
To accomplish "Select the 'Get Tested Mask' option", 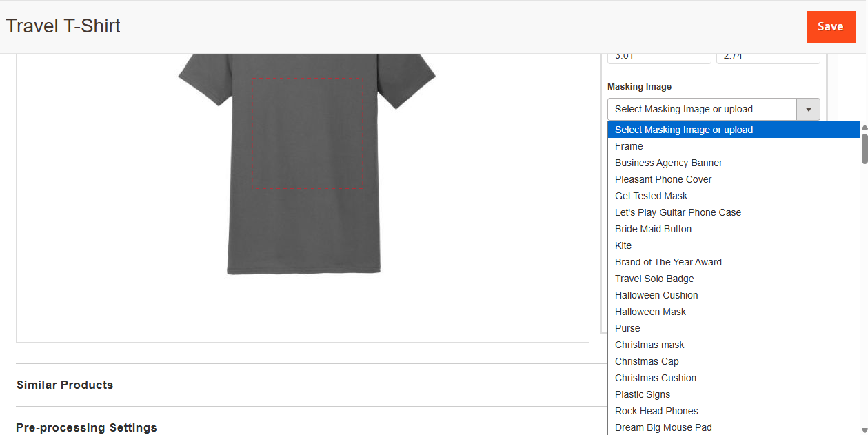I will pos(651,196).
